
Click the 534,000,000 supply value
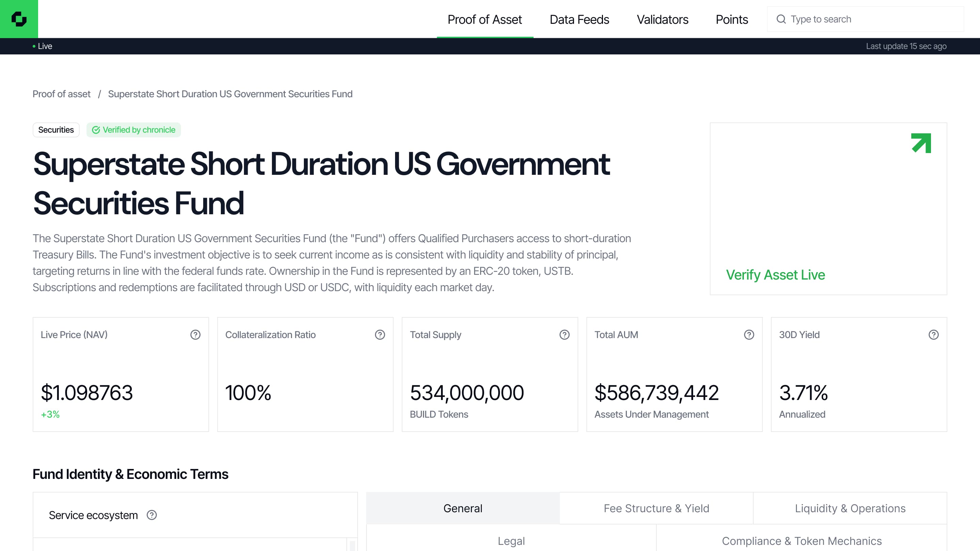point(467,393)
